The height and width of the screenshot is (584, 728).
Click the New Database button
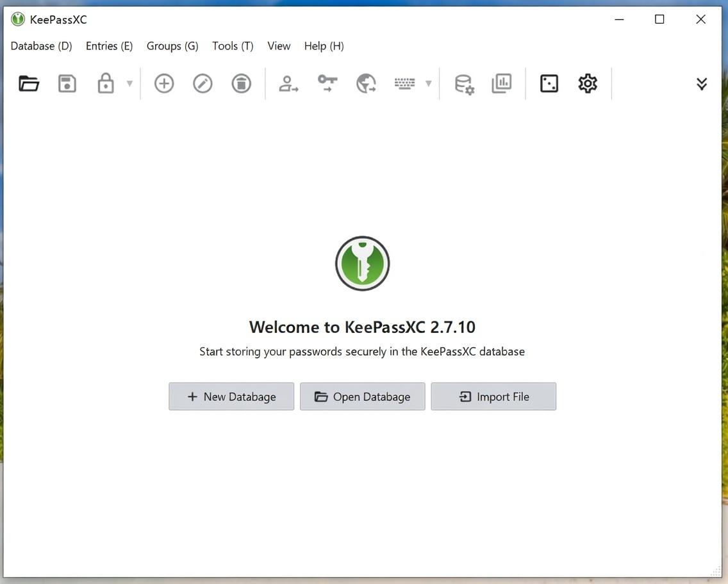[x=231, y=396]
